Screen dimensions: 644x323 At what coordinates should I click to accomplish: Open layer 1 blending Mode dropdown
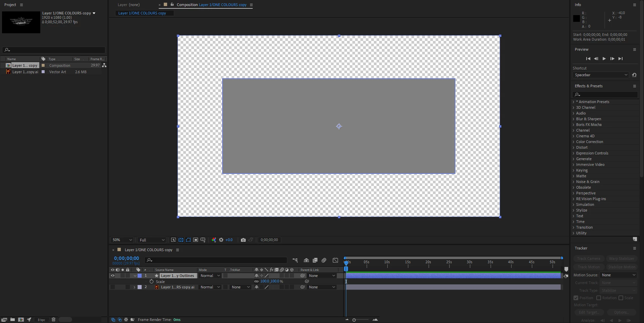[x=210, y=276]
